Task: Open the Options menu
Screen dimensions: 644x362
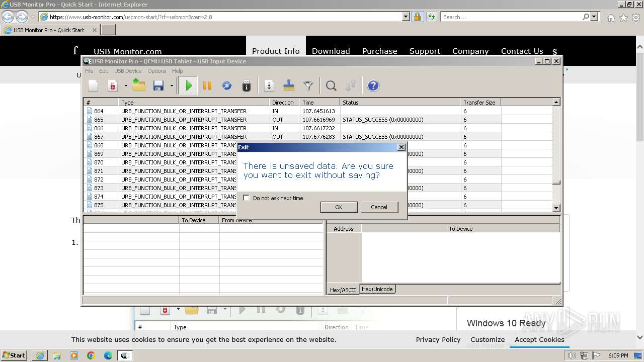Action: tap(156, 71)
